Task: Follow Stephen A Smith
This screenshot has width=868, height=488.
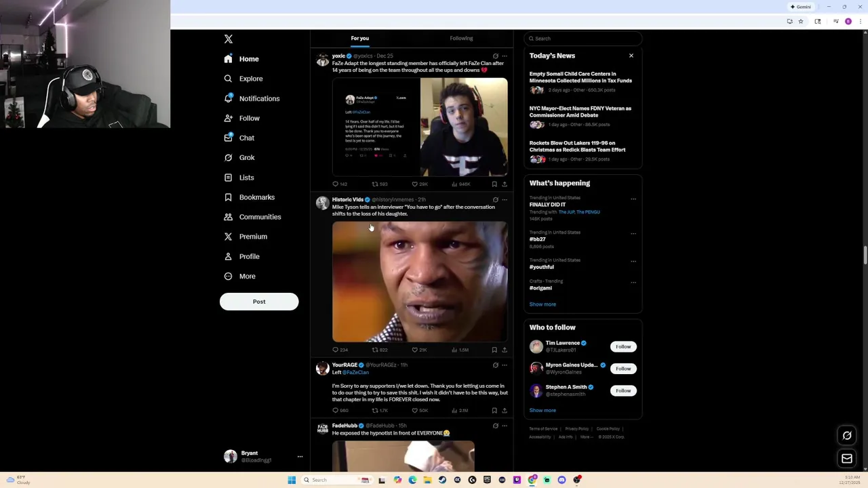Action: coord(623,390)
